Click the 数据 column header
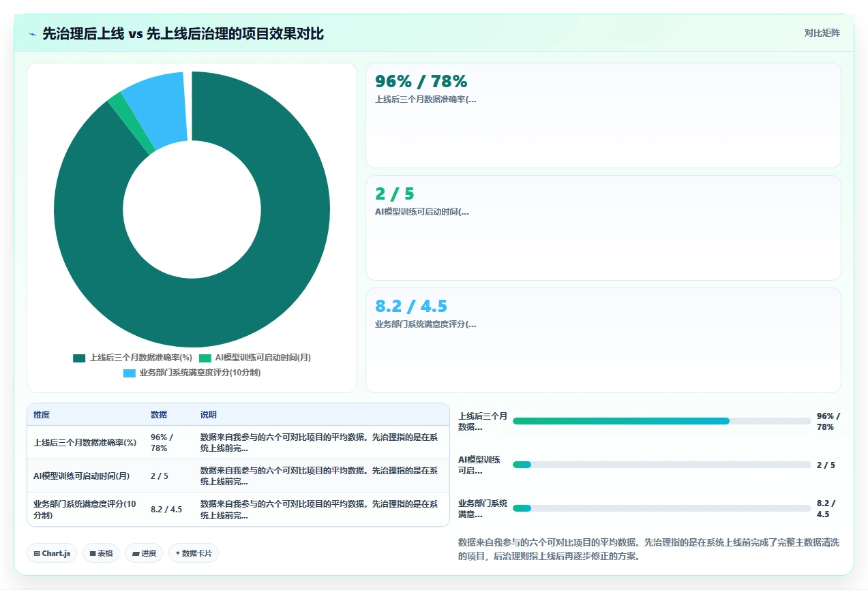Screen dimensions: 868x590 click(159, 415)
